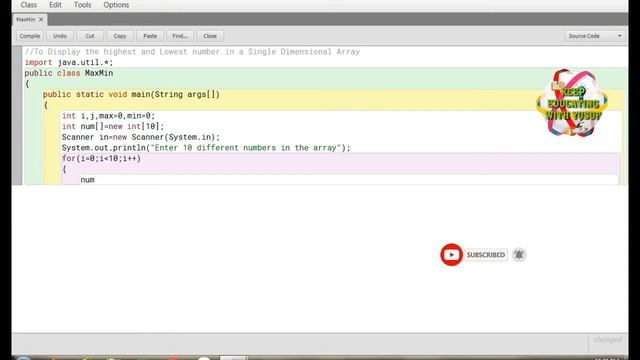The image size is (640, 360).
Task: Click the 'changed' status indicator
Action: click(608, 340)
